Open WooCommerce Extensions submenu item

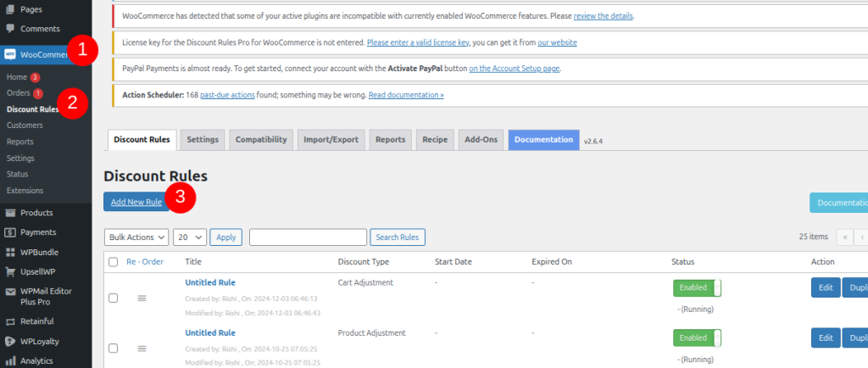[x=25, y=191]
